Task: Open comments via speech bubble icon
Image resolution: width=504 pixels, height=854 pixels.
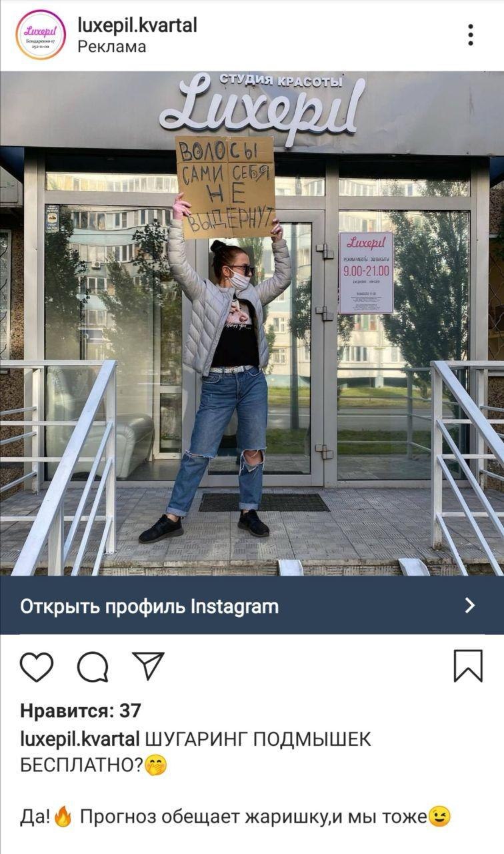Action: [93, 667]
